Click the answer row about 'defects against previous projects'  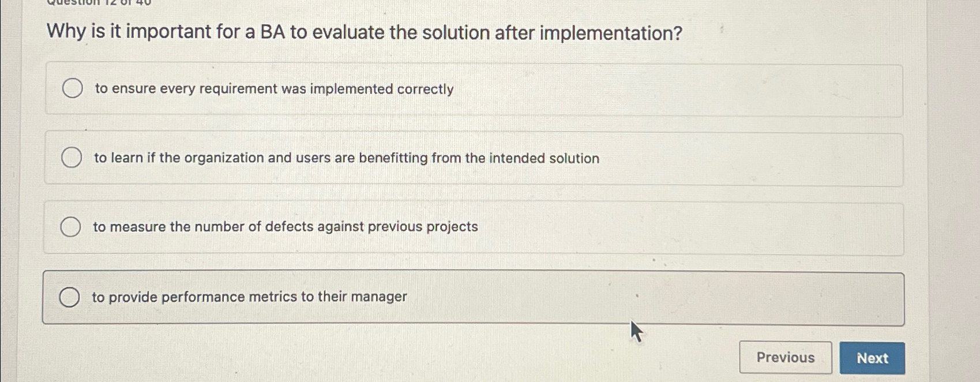pos(473,227)
